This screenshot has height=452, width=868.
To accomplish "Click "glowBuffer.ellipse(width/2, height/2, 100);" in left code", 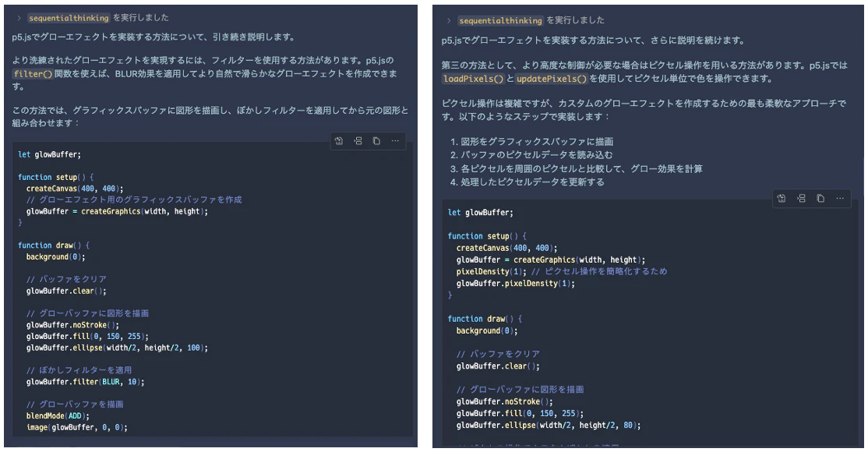I will [x=118, y=348].
